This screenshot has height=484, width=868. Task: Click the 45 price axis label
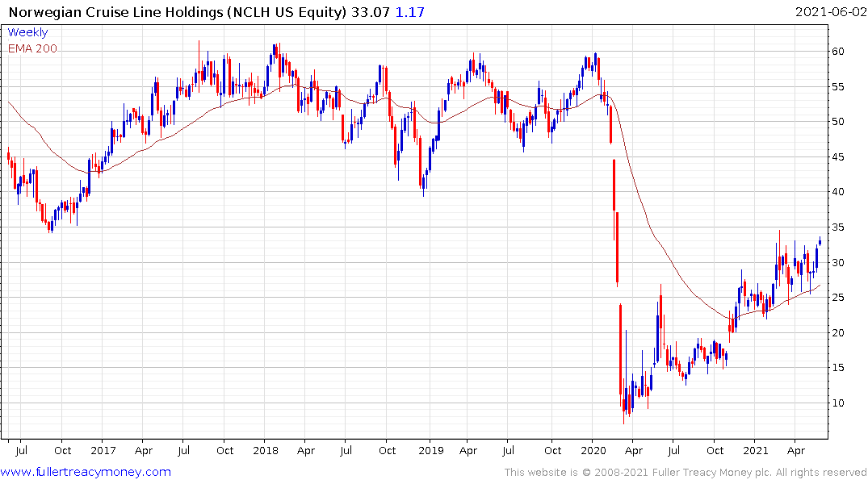pos(837,157)
